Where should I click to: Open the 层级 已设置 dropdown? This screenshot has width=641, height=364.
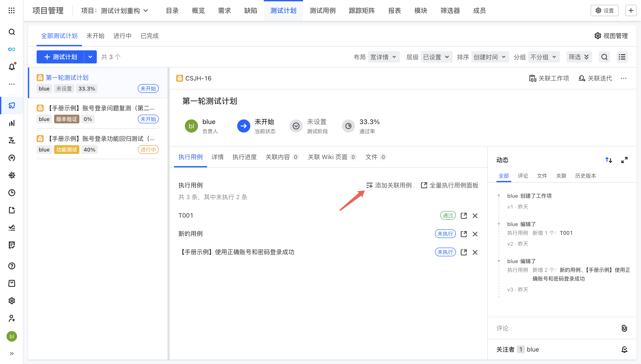436,57
